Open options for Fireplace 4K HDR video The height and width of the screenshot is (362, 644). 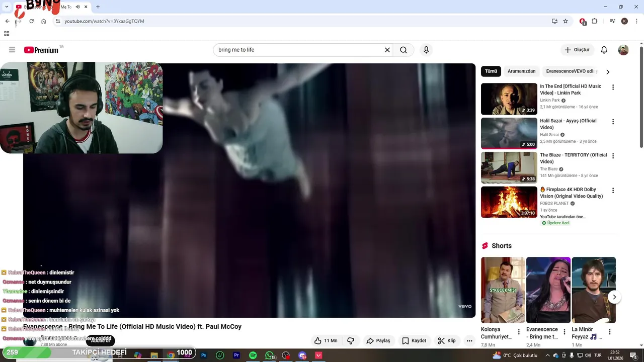tap(613, 191)
